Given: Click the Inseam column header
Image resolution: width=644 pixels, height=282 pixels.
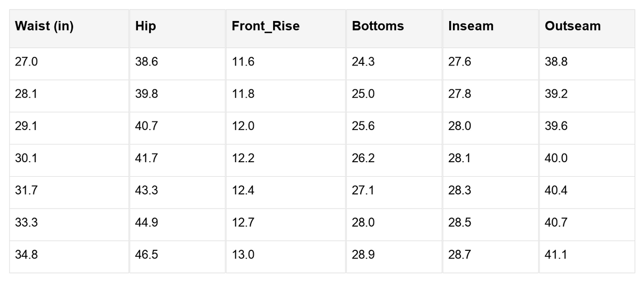Looking at the screenshot, I should click(x=491, y=28).
